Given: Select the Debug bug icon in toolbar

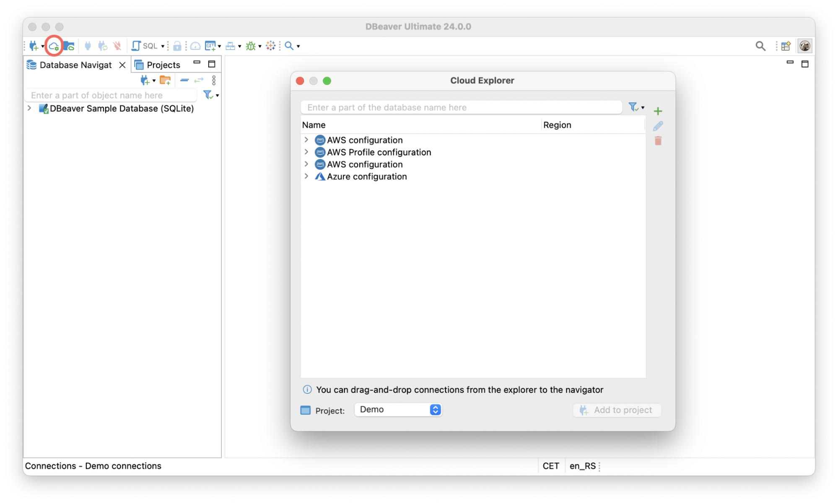Looking at the screenshot, I should tap(250, 46).
